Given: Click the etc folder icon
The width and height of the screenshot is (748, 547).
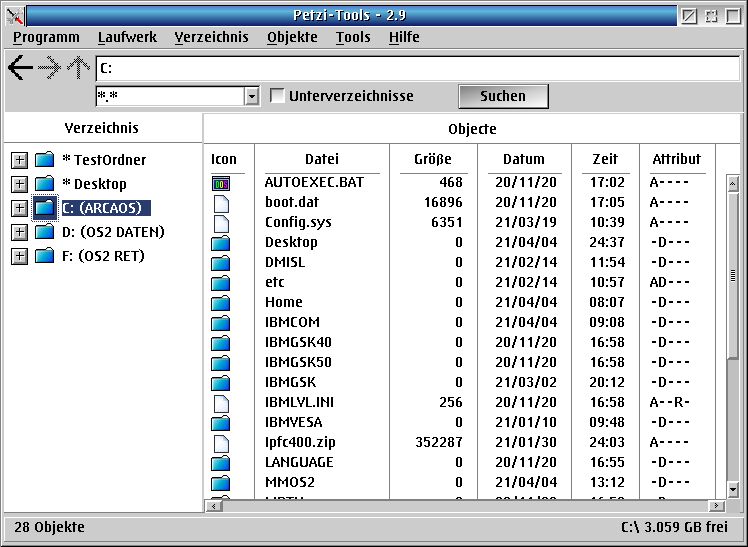Looking at the screenshot, I should 221,283.
